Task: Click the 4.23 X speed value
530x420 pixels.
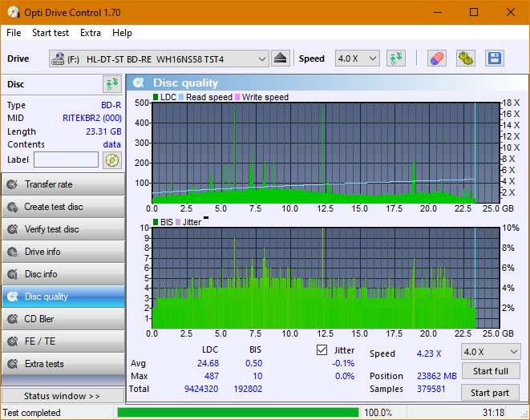Action: click(429, 353)
